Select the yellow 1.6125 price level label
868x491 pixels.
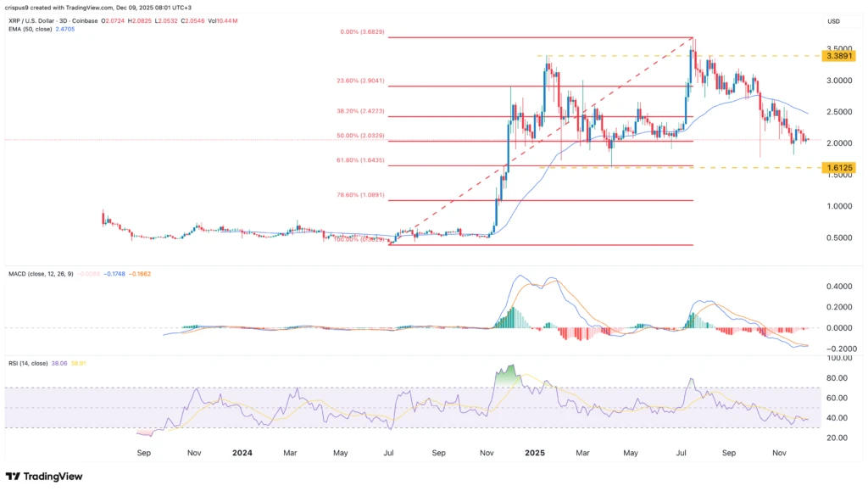pyautogui.click(x=841, y=168)
